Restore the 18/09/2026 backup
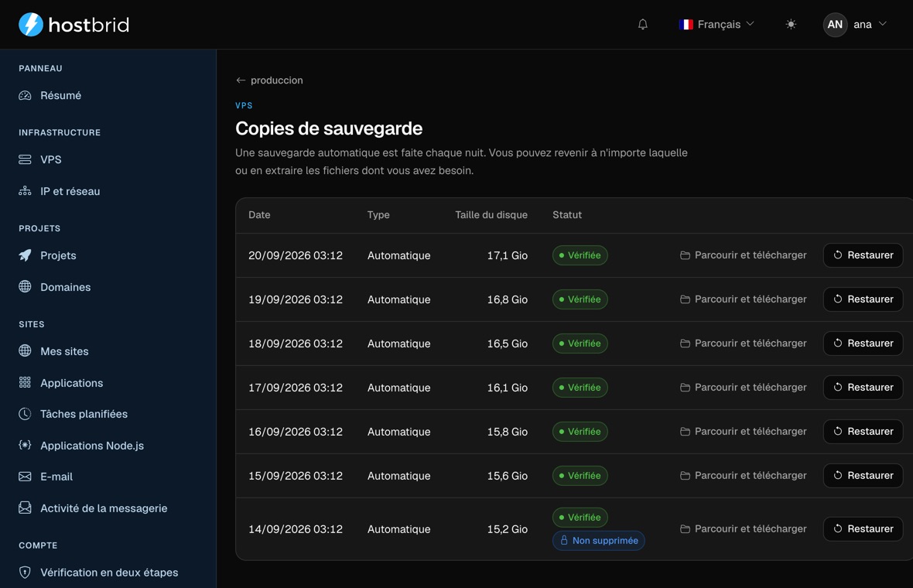 coord(863,344)
